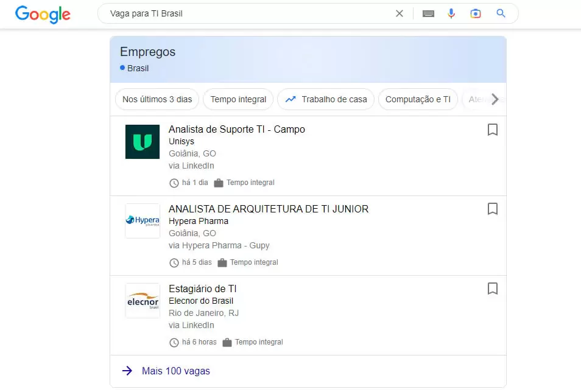Image resolution: width=581 pixels, height=392 pixels.
Task: Open the on-screen keyboard icon
Action: (428, 14)
